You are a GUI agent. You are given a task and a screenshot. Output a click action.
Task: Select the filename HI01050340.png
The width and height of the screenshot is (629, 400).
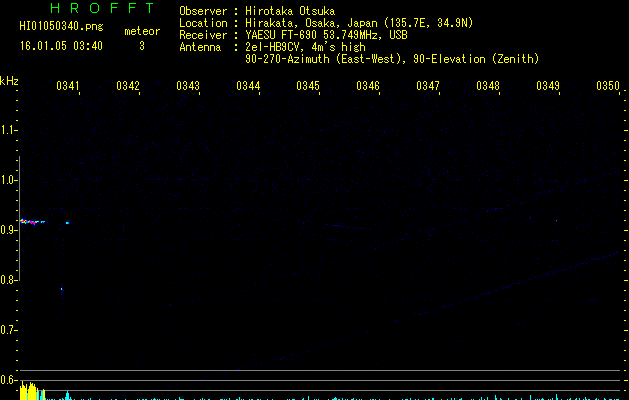coord(61,27)
